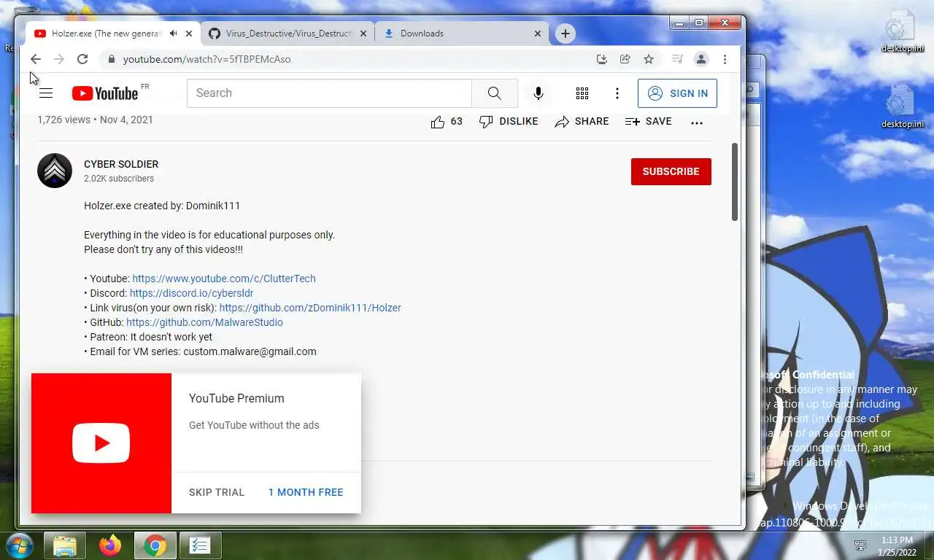
Task: Subscribe to CYBER SOLDIER channel
Action: point(671,171)
